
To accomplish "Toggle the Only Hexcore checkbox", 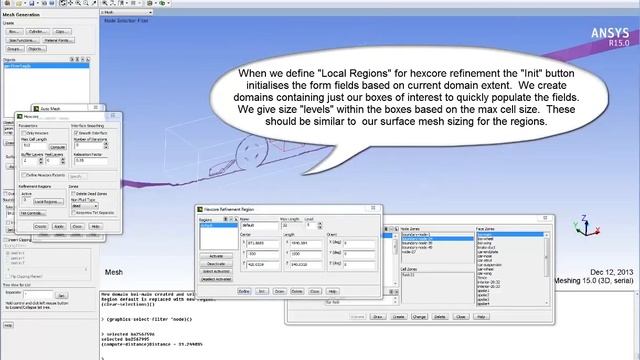I will click(x=24, y=133).
